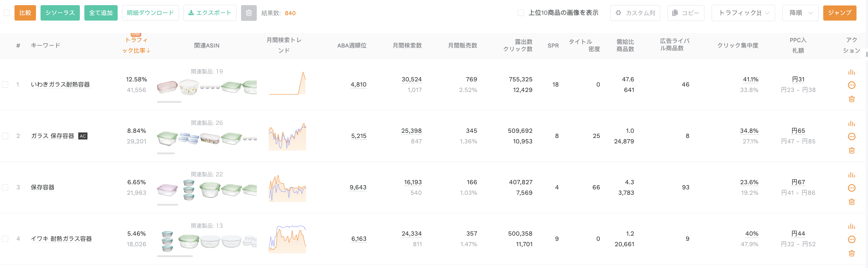Image resolution: width=868 pixels, height=268 pixels.
Task: Click the thumbnail scrollbar under row 1 ASINs
Action: coord(169,102)
